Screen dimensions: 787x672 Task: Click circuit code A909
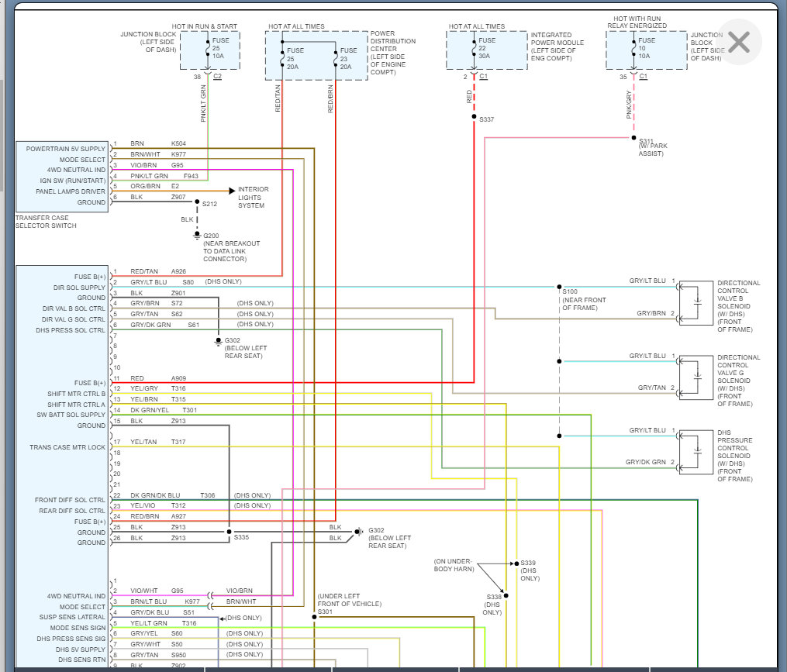(x=178, y=378)
